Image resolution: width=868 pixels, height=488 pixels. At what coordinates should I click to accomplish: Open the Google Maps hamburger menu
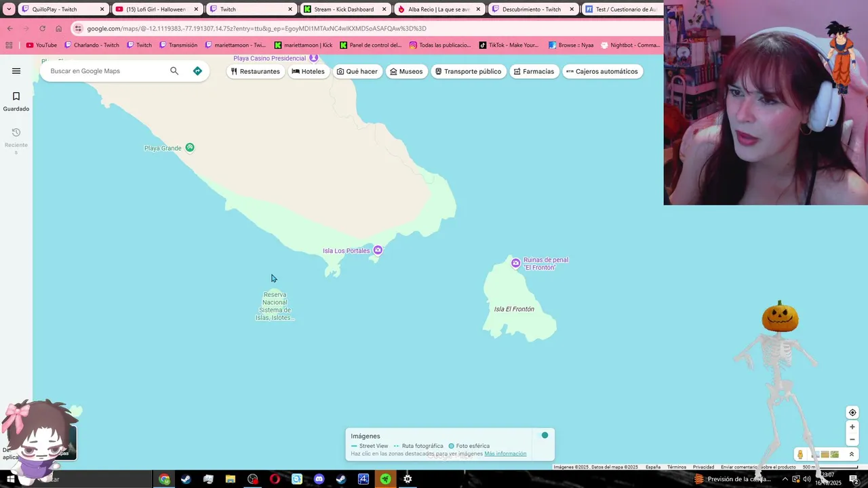point(16,71)
